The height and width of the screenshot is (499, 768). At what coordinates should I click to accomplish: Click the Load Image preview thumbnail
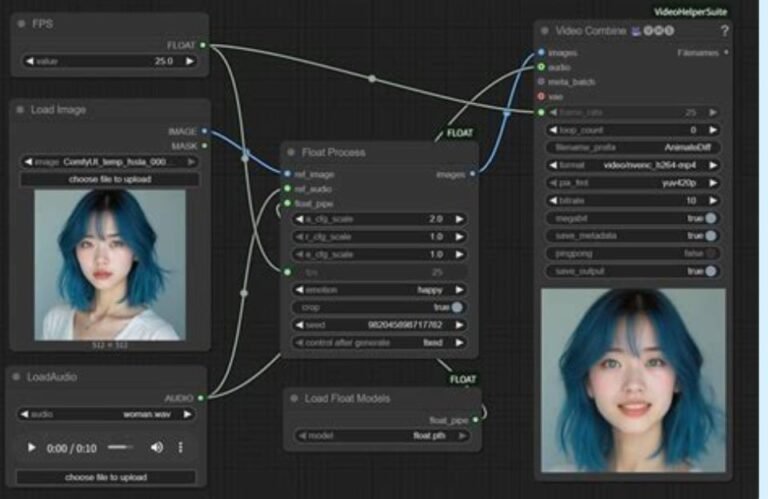110,265
